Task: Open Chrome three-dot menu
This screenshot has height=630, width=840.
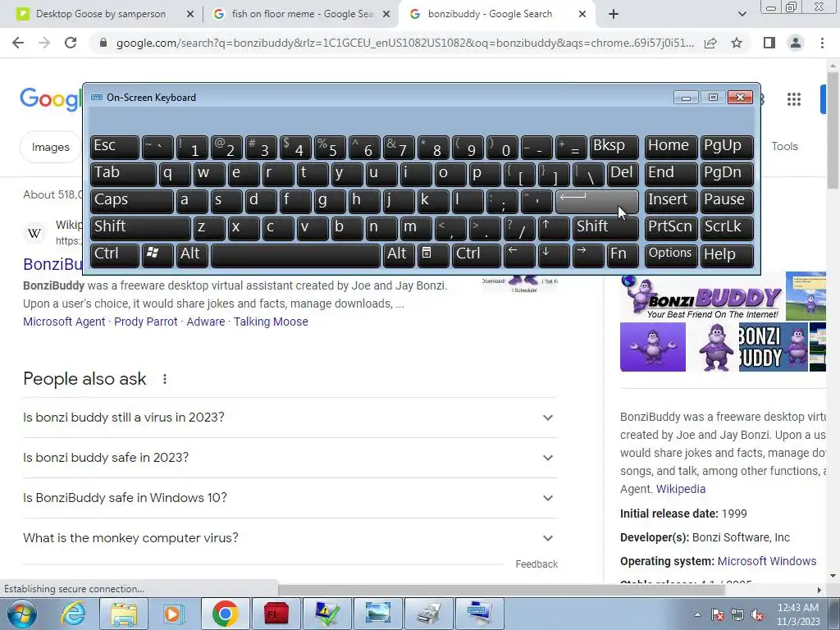Action: [822, 43]
